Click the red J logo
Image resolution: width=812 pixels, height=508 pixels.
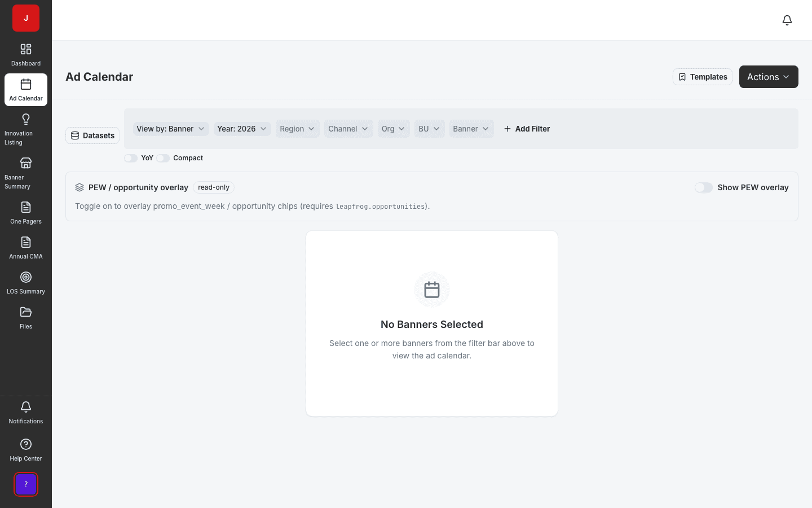26,18
